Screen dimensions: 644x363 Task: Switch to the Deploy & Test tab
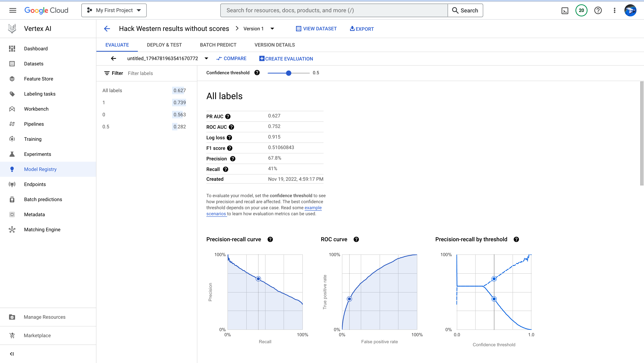click(x=164, y=45)
